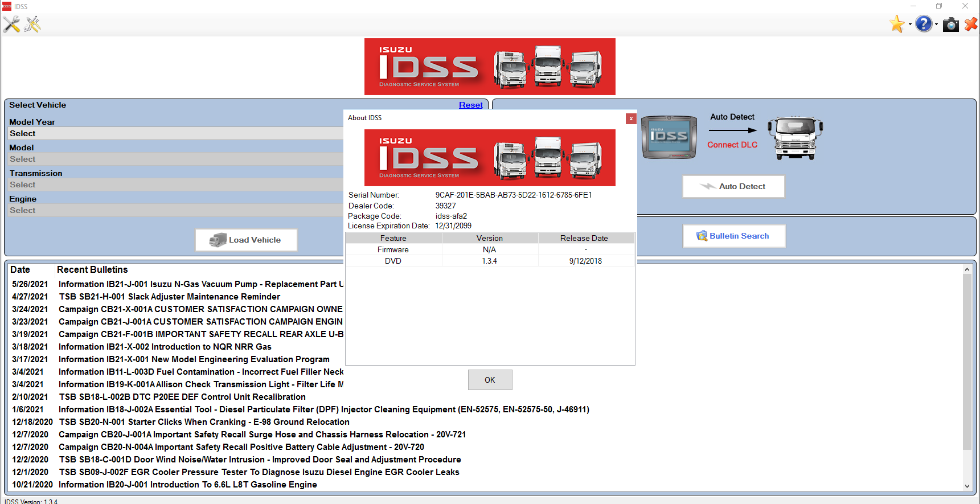This screenshot has width=980, height=504.
Task: Open the utilities icon with sparkle
Action: pos(32,24)
